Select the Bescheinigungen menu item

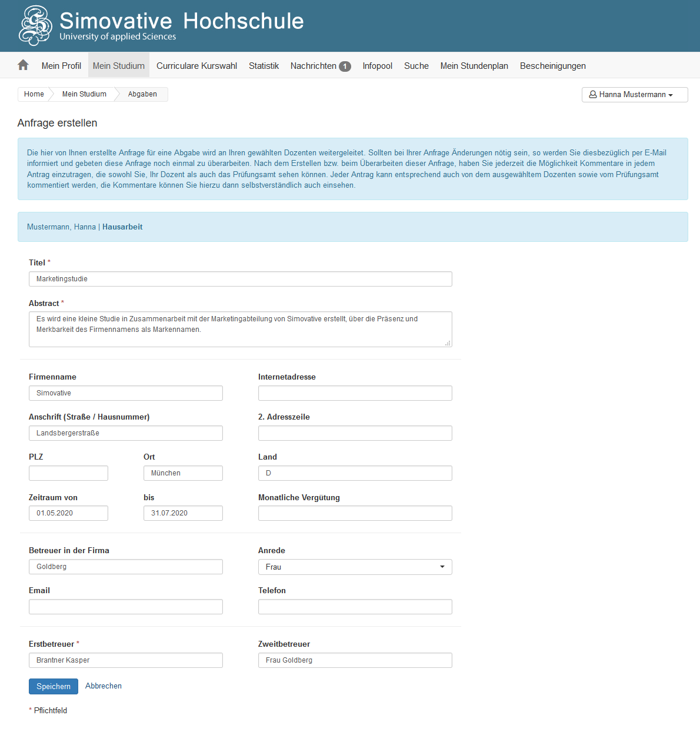[553, 65]
